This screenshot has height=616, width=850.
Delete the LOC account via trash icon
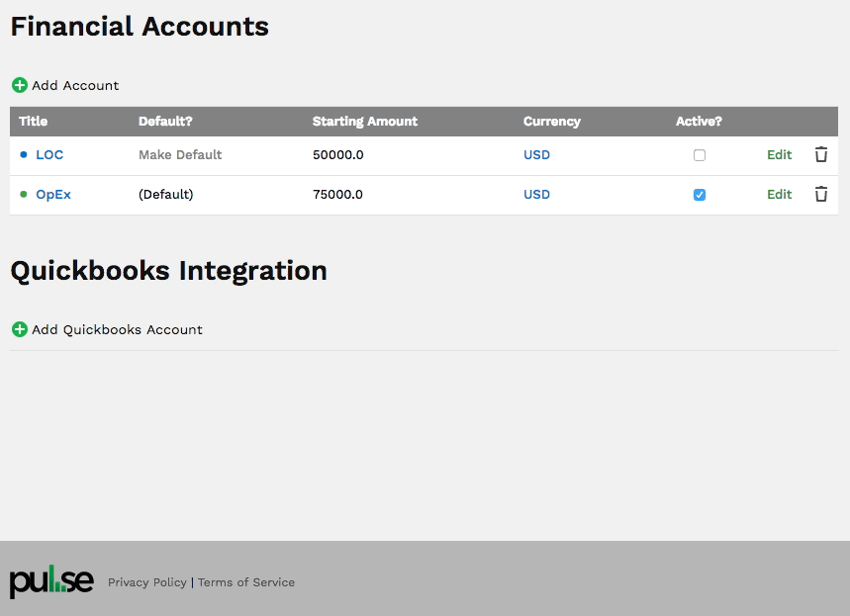point(821,155)
